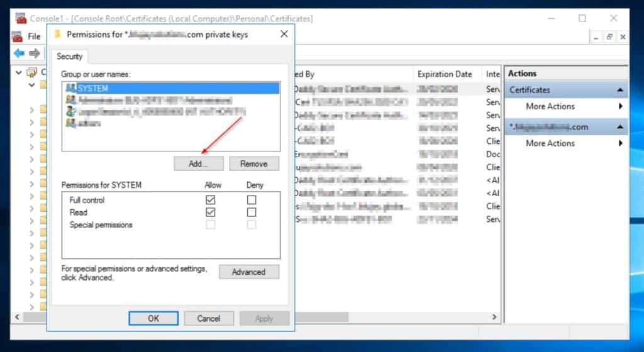Click the SYSTEM group icon
The width and height of the screenshot is (644, 352).
[x=70, y=88]
